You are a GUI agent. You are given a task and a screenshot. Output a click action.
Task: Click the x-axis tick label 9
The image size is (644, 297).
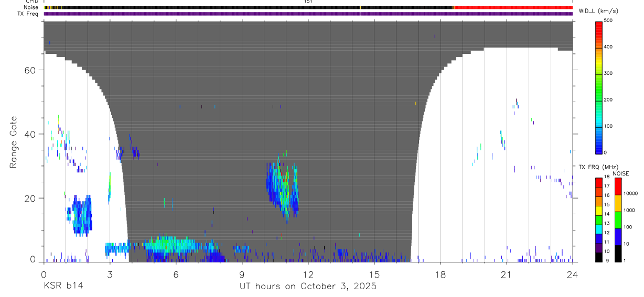click(x=242, y=274)
